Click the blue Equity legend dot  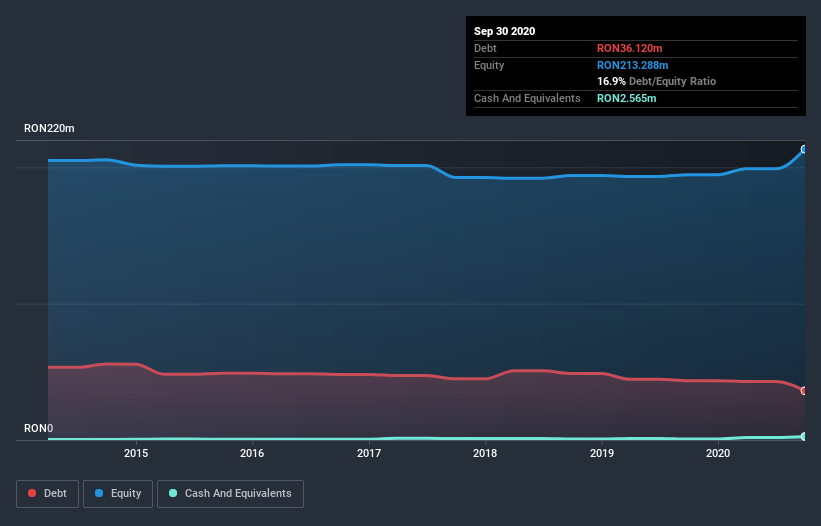(99, 493)
